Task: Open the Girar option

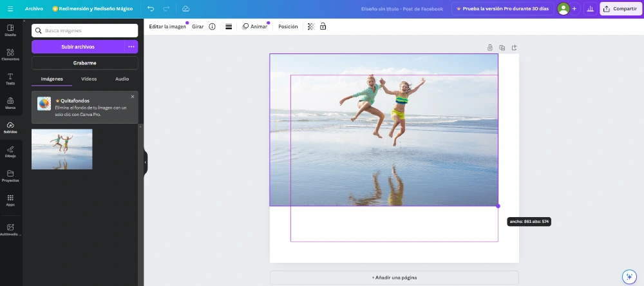Action: click(198, 26)
